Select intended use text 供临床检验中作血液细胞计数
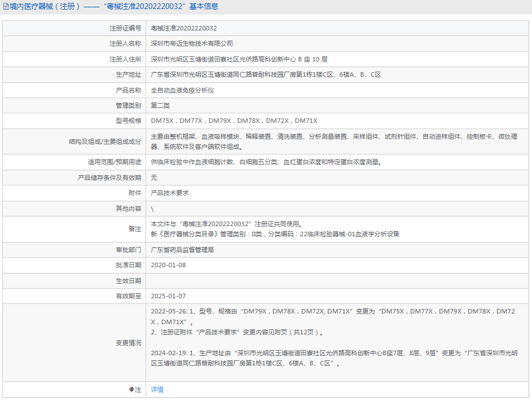 pyautogui.click(x=267, y=162)
